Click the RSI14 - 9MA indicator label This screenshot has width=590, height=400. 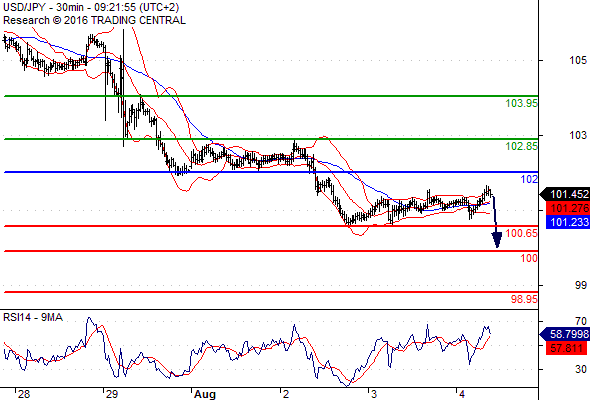[x=33, y=318]
